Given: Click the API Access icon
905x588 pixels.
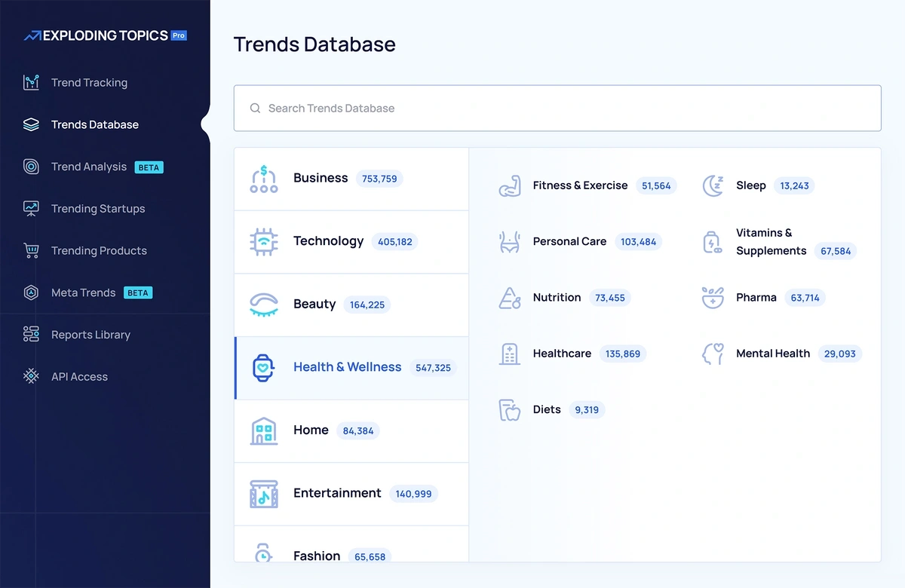Looking at the screenshot, I should [31, 377].
